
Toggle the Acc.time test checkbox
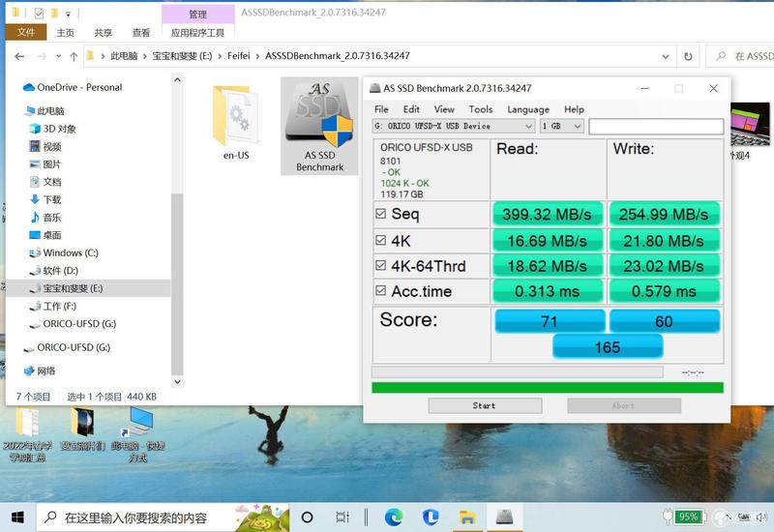point(380,291)
